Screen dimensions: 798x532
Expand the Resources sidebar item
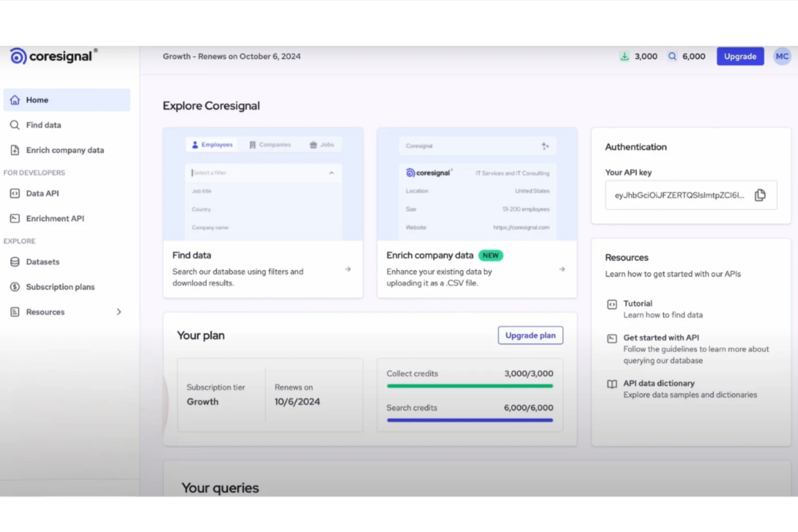coord(119,312)
